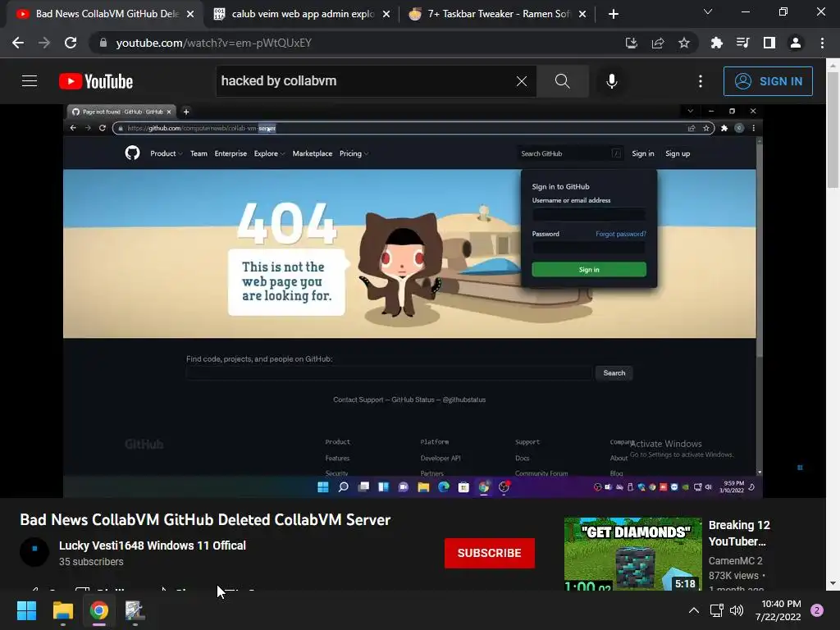This screenshot has height=630, width=840.
Task: Open the Lucky Vesti1648 channel avatar
Action: click(x=34, y=551)
